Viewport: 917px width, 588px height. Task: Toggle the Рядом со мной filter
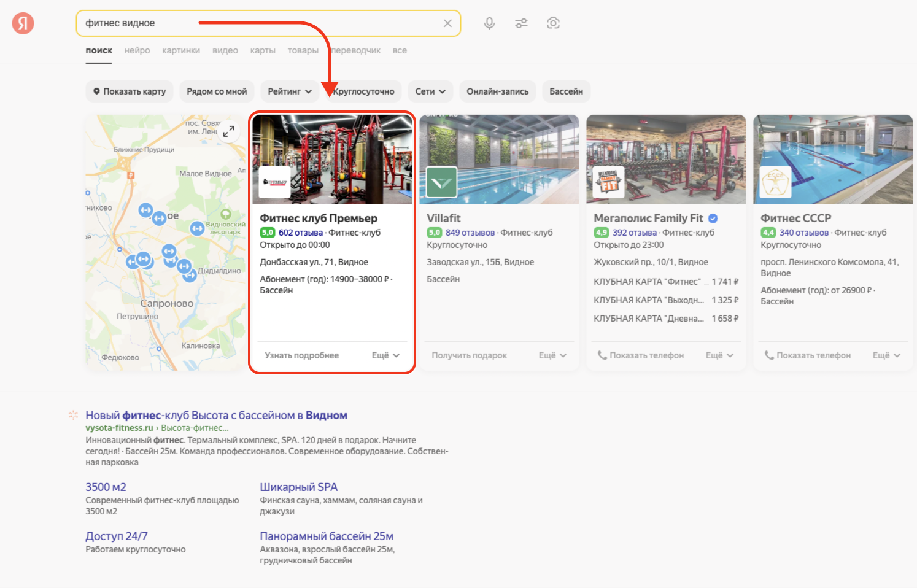tap(217, 91)
